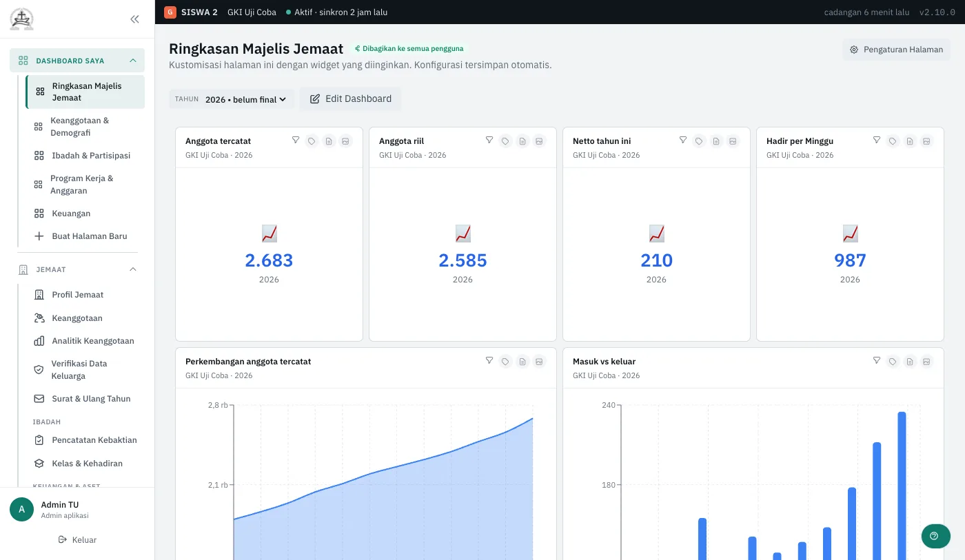Go to Ibadah & Partisipasi dashboard
The height and width of the screenshot is (560, 965).
[x=85, y=156]
